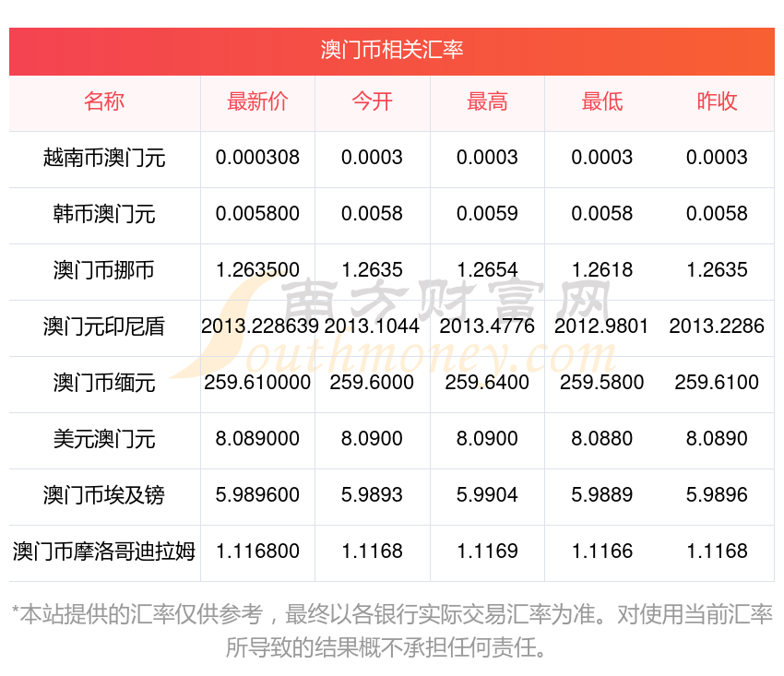Click the 美元澳门元 lowest value 8.0880
This screenshot has height=676, width=784.
point(602,438)
